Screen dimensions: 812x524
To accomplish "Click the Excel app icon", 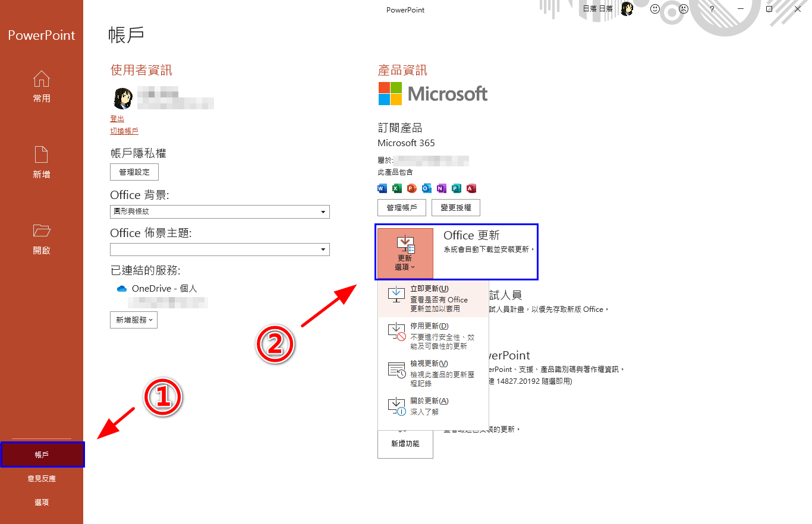I will [x=397, y=189].
